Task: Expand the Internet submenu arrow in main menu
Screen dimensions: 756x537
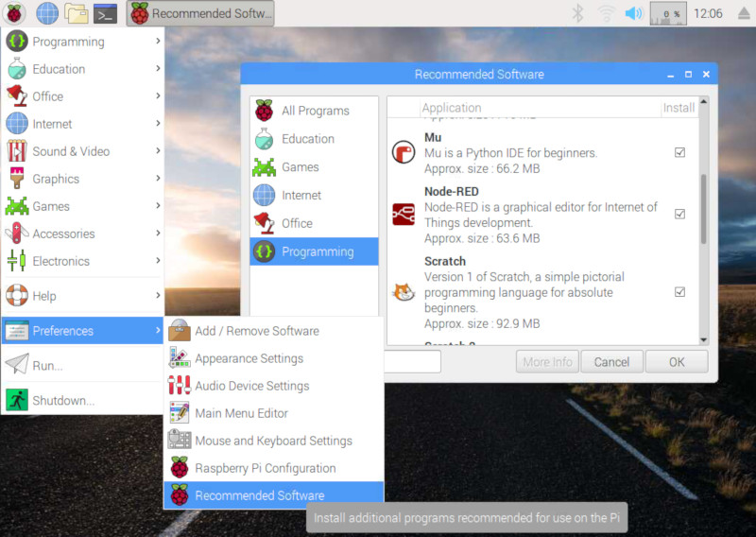Action: coord(158,123)
